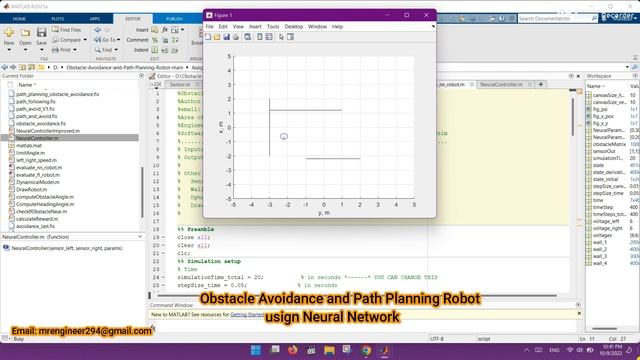This screenshot has height=360, width=640.
Task: Click Insert Colorbar icon in Figure toolbar
Action: [x=260, y=37]
